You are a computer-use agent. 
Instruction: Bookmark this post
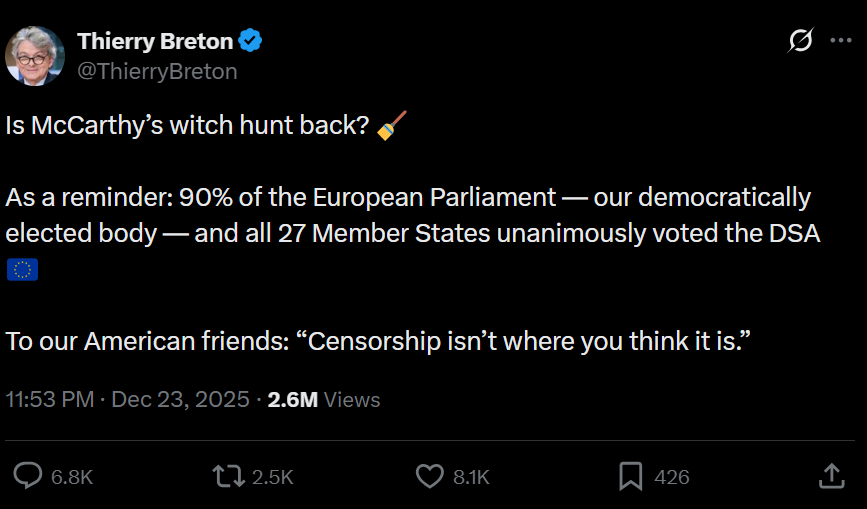tap(630, 477)
